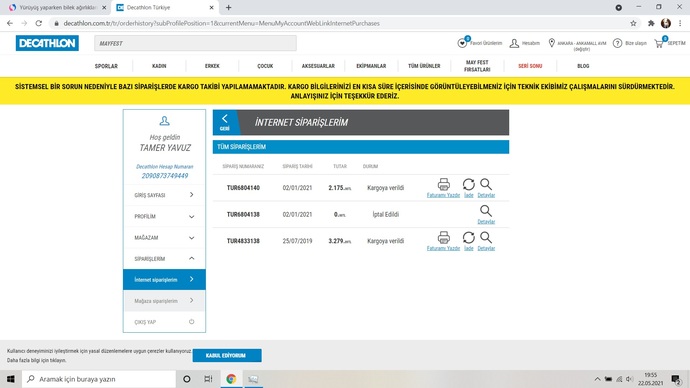Open the Erkek menu
This screenshot has width=690, height=388.
(212, 66)
